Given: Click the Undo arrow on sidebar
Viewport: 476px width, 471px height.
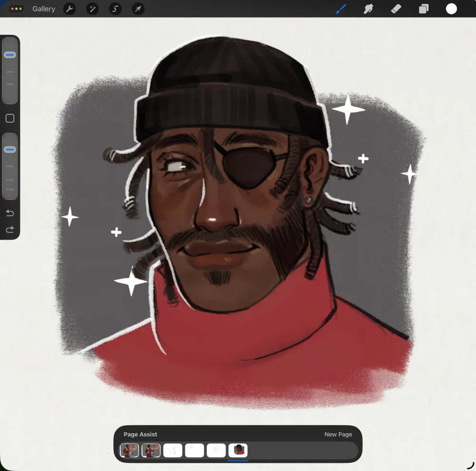Looking at the screenshot, I should (x=10, y=213).
